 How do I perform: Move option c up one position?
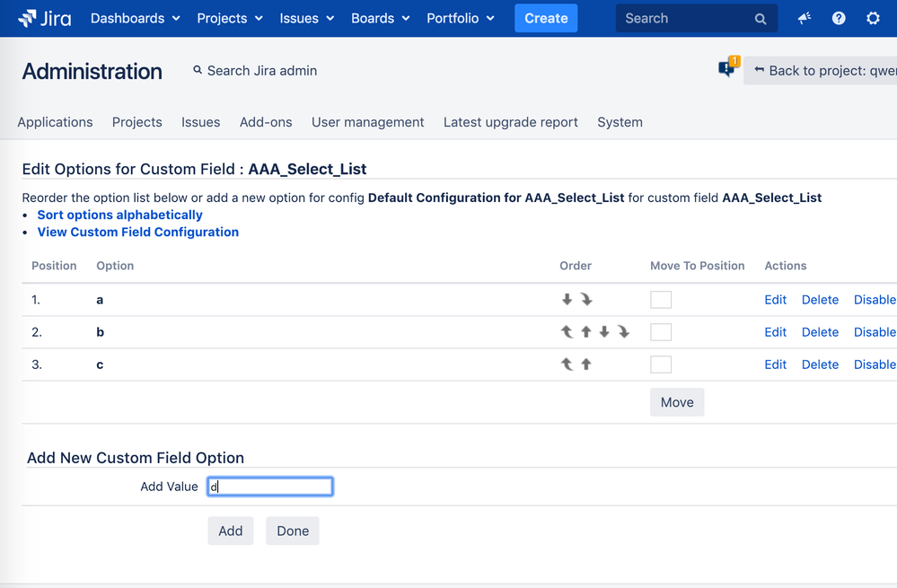pyautogui.click(x=586, y=364)
